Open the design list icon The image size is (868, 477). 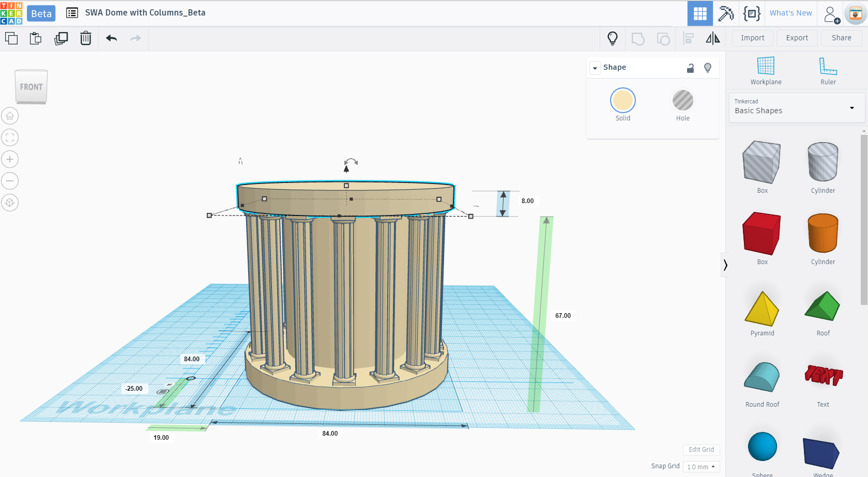(x=72, y=13)
